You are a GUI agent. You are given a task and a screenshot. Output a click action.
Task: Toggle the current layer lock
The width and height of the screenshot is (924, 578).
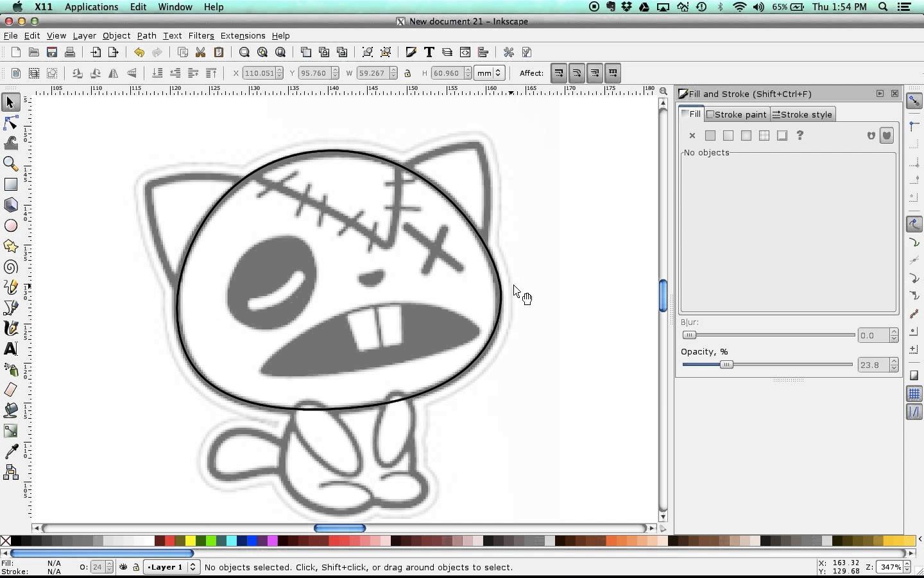(x=136, y=567)
